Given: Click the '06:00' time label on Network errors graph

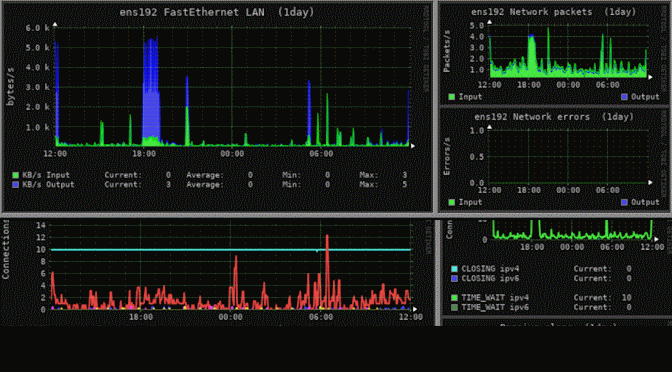Looking at the screenshot, I should click(608, 190).
